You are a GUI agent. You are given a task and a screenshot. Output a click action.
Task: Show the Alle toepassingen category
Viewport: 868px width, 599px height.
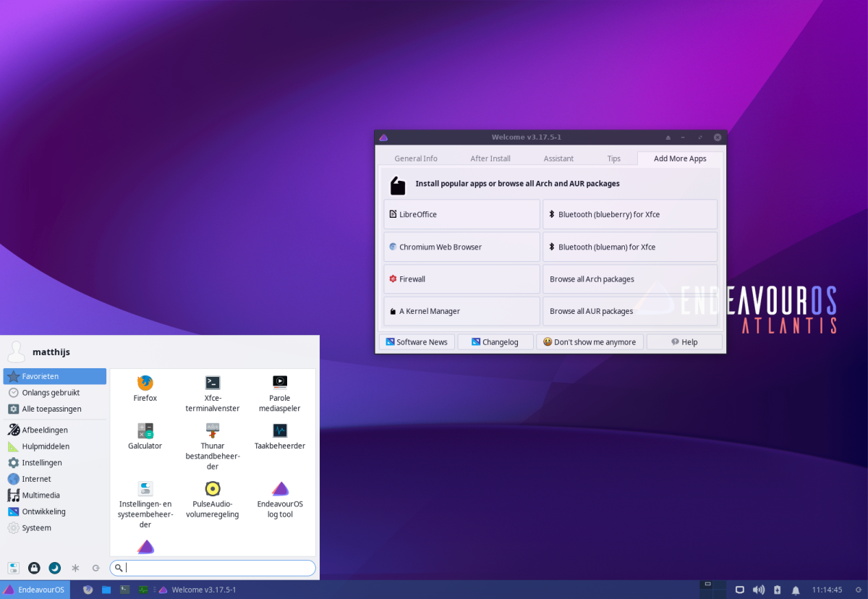coord(51,409)
